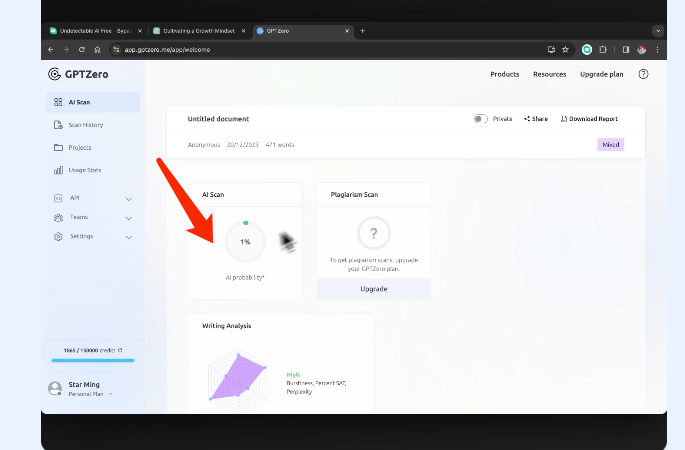Click the address bar URL
The width and height of the screenshot is (685, 450).
click(x=167, y=50)
